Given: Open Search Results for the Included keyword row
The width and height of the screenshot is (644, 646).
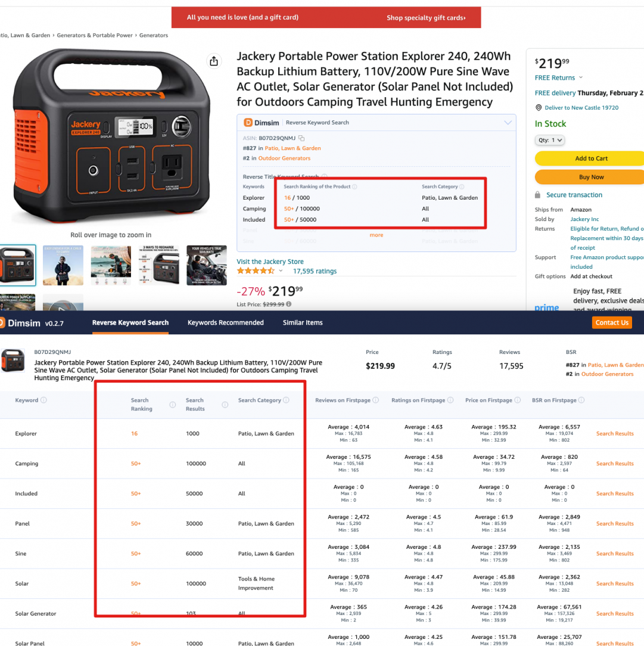Looking at the screenshot, I should 615,493.
